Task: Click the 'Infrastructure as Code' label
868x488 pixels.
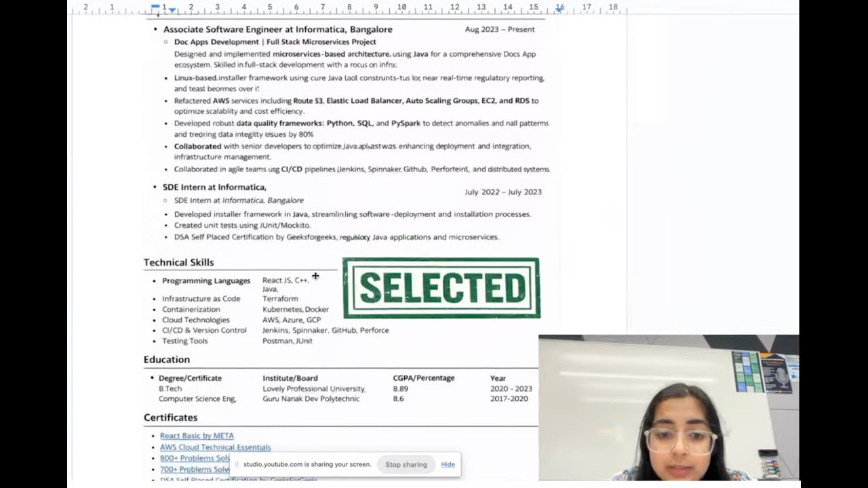Action: click(x=201, y=299)
